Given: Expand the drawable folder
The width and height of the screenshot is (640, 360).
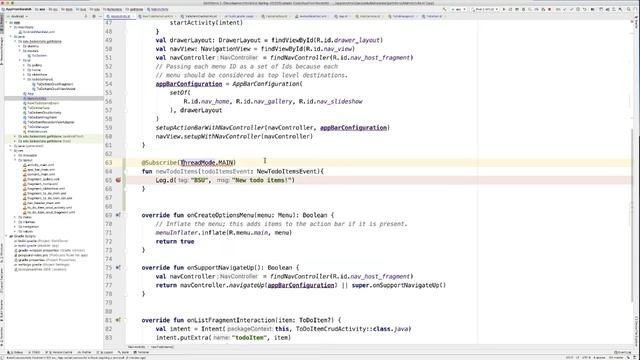Looking at the screenshot, I should click(16, 155).
